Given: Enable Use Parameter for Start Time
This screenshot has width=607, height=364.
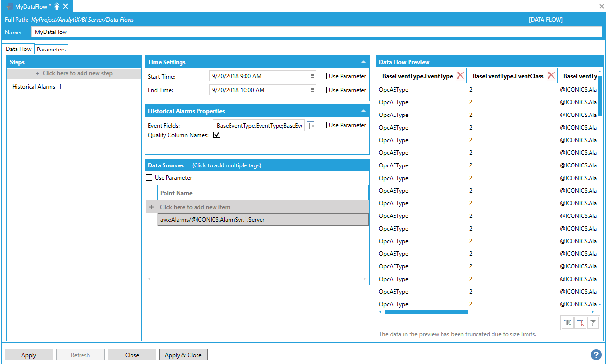Looking at the screenshot, I should [323, 76].
